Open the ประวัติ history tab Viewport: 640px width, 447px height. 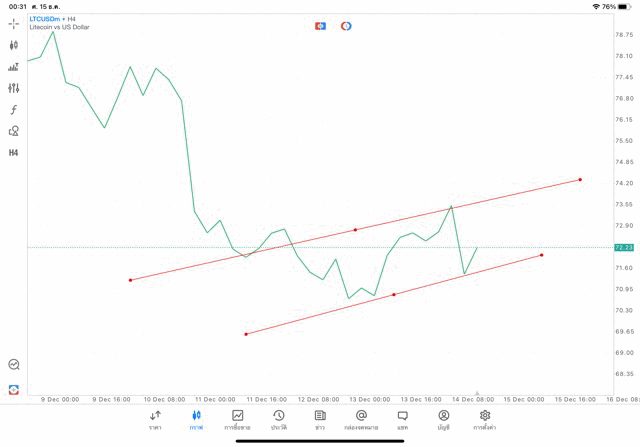click(x=278, y=419)
